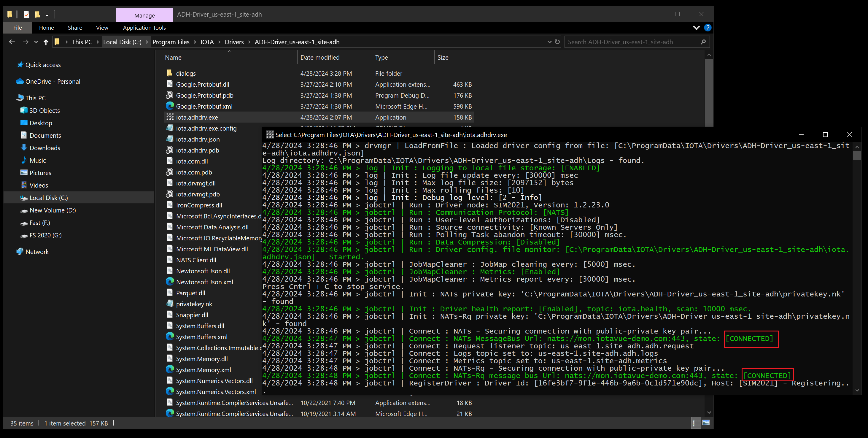Select Google.Protobuf.xml Edge icon
868x438 pixels.
170,106
